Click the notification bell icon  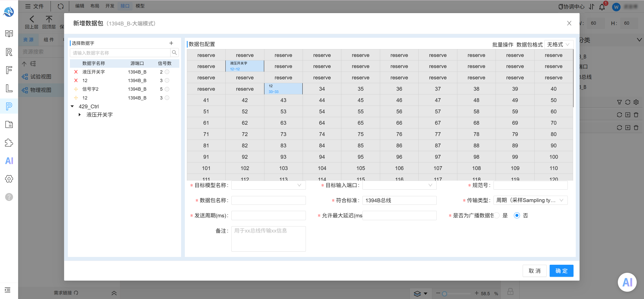[602, 7]
